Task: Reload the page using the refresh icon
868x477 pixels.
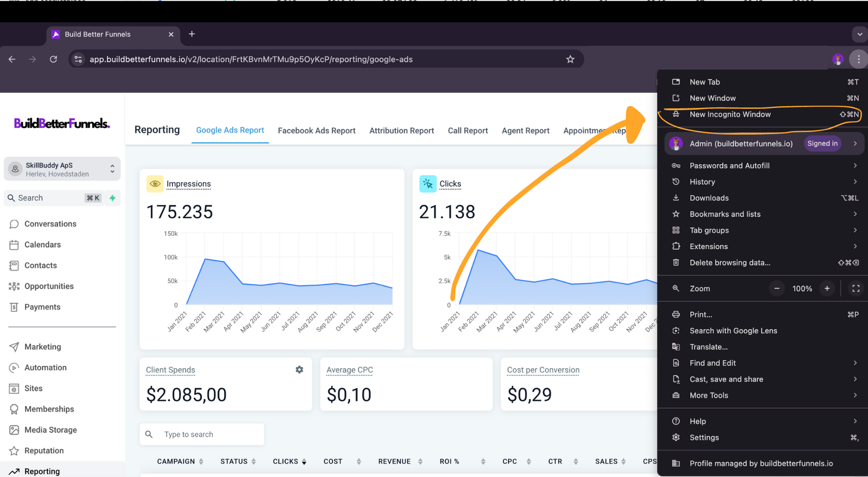Action: point(53,59)
